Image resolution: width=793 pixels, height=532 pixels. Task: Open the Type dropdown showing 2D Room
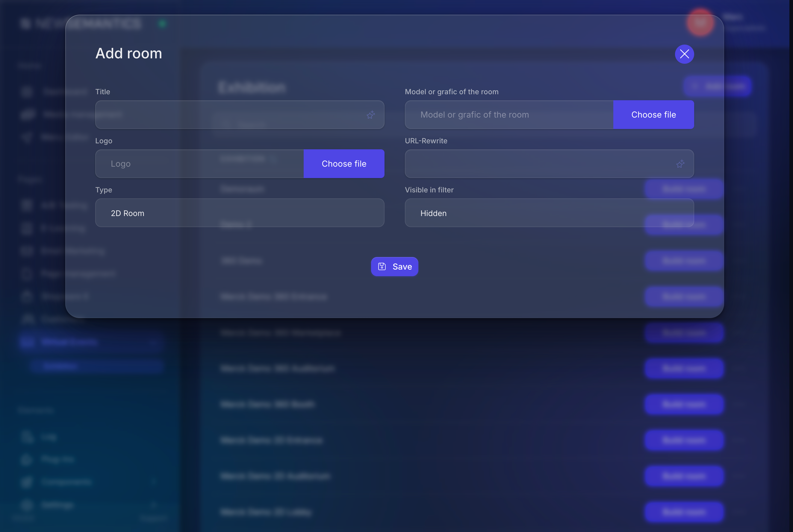240,213
